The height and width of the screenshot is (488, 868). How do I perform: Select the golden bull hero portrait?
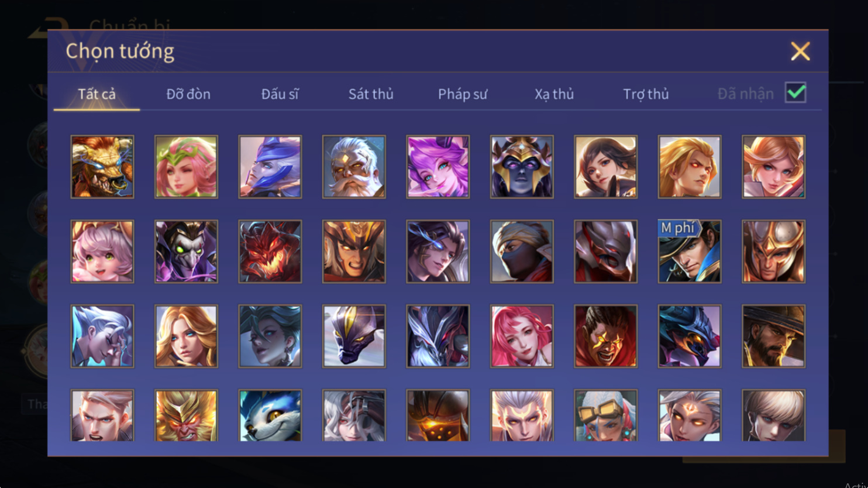[102, 167]
